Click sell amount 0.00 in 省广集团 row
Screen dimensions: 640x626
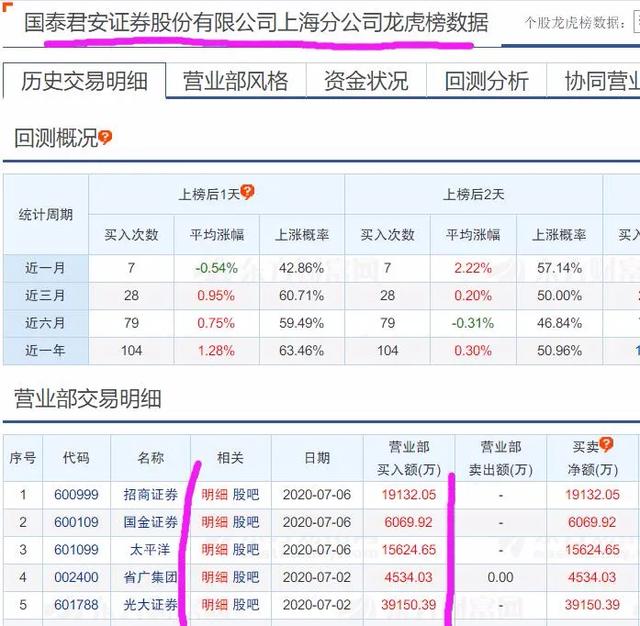(x=500, y=577)
